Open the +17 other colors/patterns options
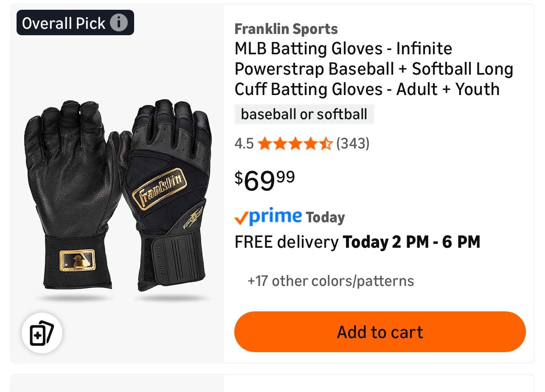The height and width of the screenshot is (392, 545). (331, 281)
